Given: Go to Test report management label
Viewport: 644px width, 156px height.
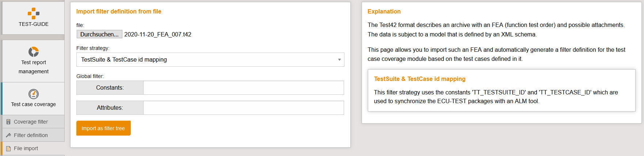Looking at the screenshot, I should point(34,67).
